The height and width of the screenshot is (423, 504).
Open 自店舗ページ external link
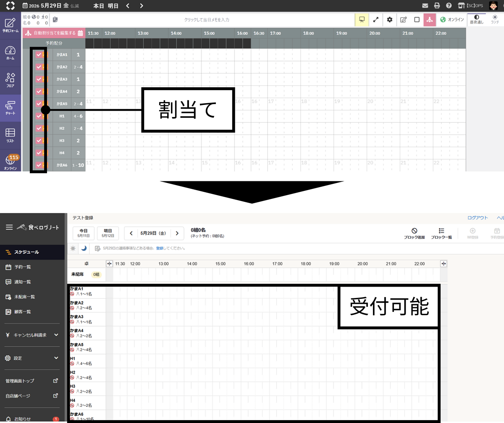pyautogui.click(x=32, y=396)
